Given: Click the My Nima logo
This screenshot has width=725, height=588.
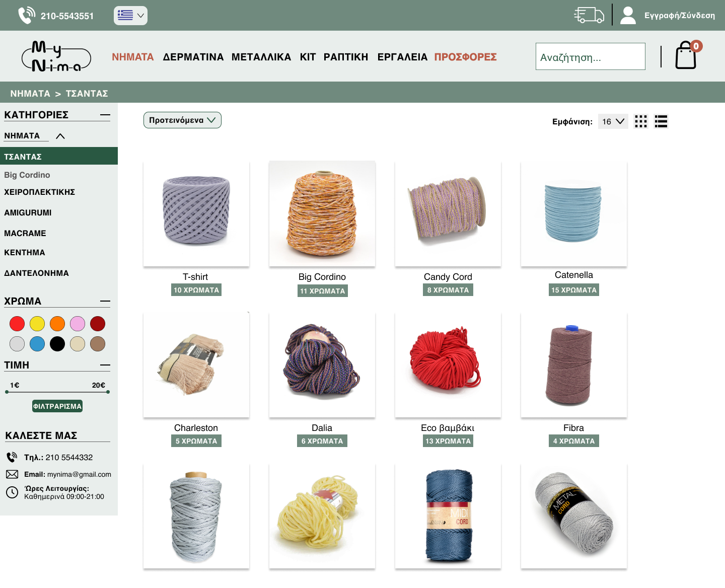Looking at the screenshot, I should click(56, 56).
